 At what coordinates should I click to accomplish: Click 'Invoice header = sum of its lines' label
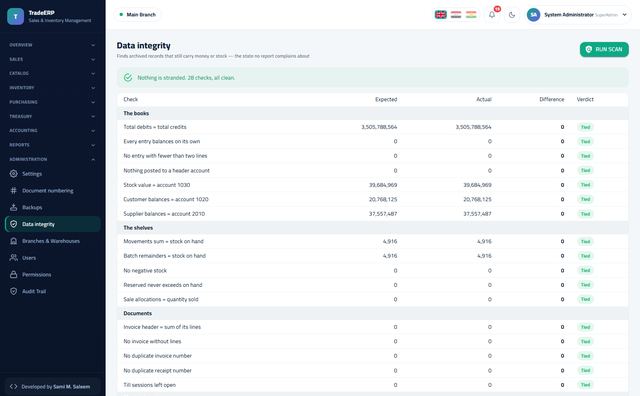click(x=162, y=327)
